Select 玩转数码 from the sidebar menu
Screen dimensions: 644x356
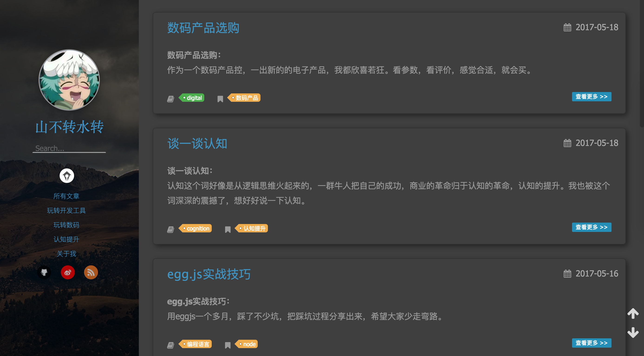[66, 225]
